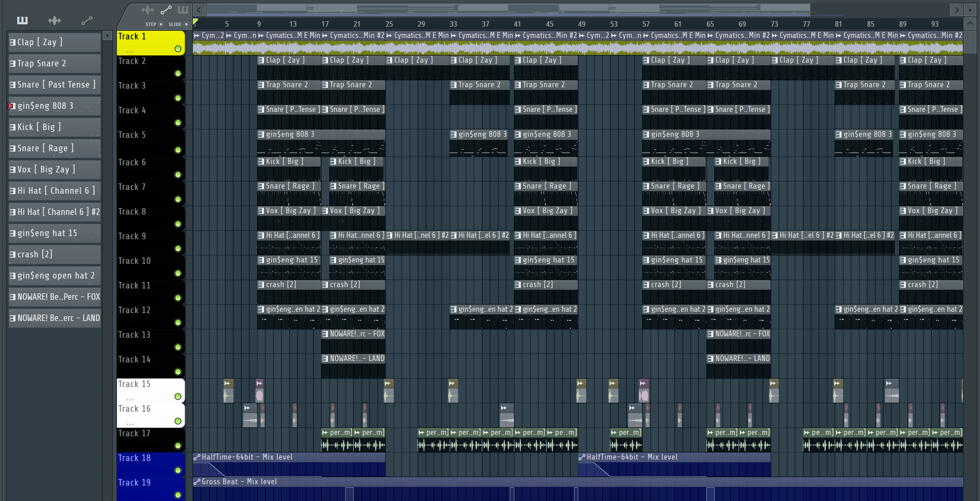This screenshot has width=980, height=501.
Task: Select Hi Hat [ Channel 6 ] #2 in picker
Action: click(x=54, y=212)
